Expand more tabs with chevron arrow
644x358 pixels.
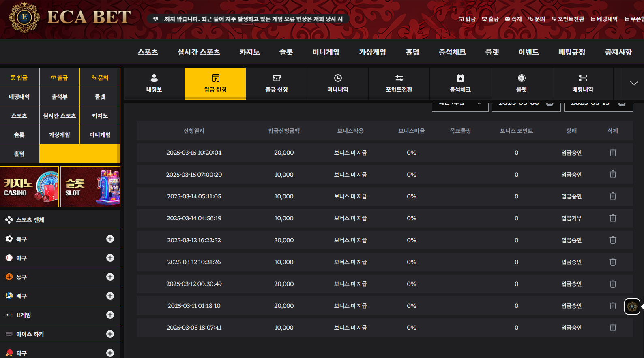click(x=633, y=83)
